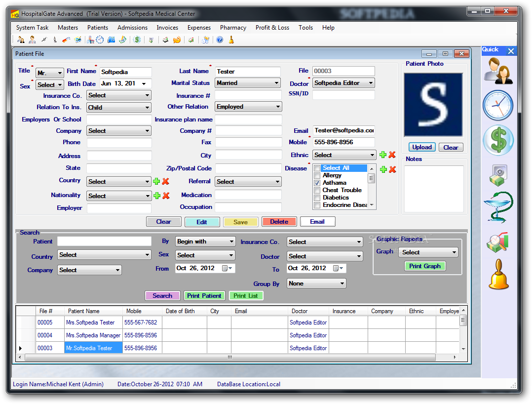The height and width of the screenshot is (404, 532).
Task: Uncheck the Asthama checkbox
Action: pos(317,183)
